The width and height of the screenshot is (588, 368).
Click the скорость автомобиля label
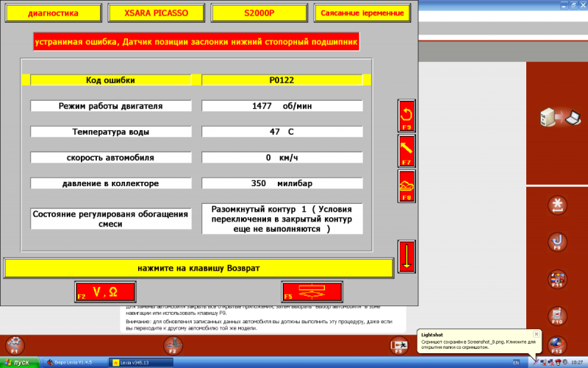click(111, 158)
